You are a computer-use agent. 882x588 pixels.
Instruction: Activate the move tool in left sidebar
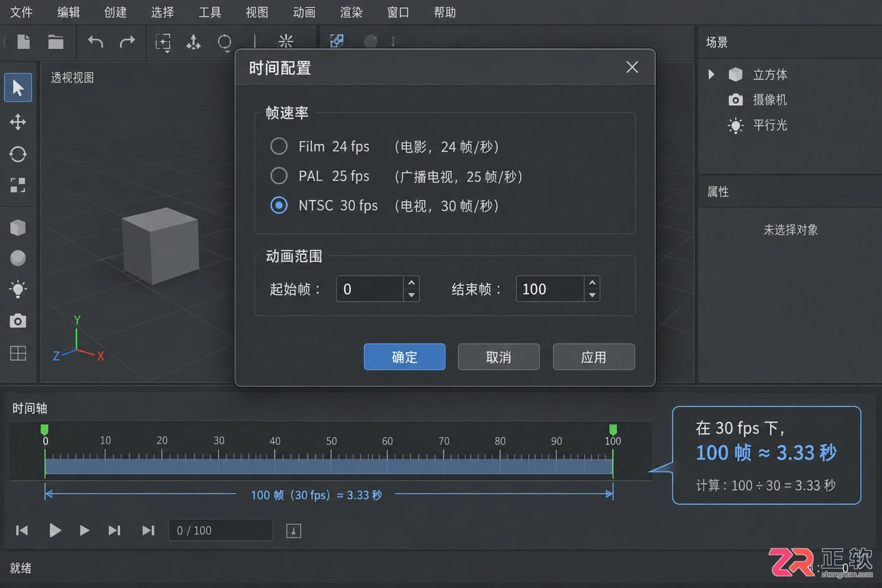click(x=18, y=122)
